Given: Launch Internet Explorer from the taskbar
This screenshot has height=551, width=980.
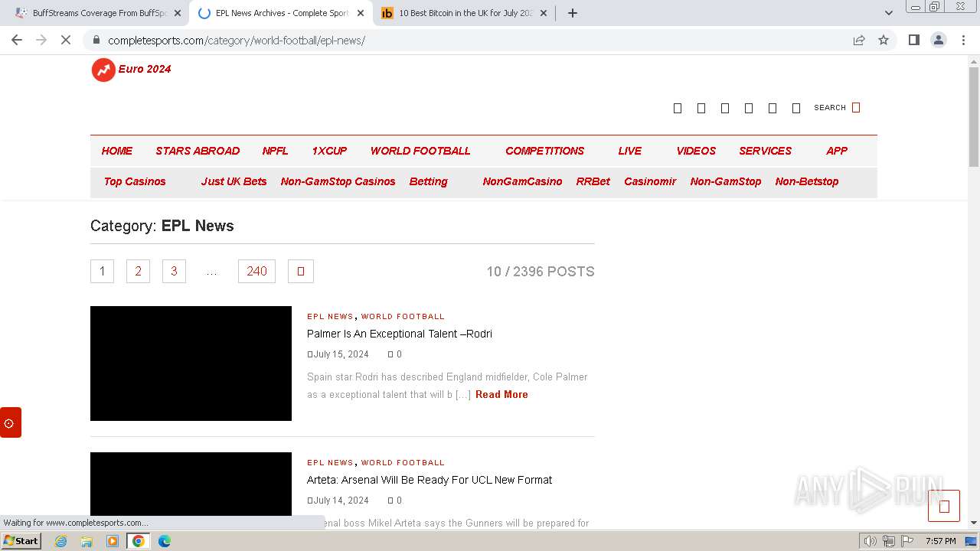Looking at the screenshot, I should (60, 541).
